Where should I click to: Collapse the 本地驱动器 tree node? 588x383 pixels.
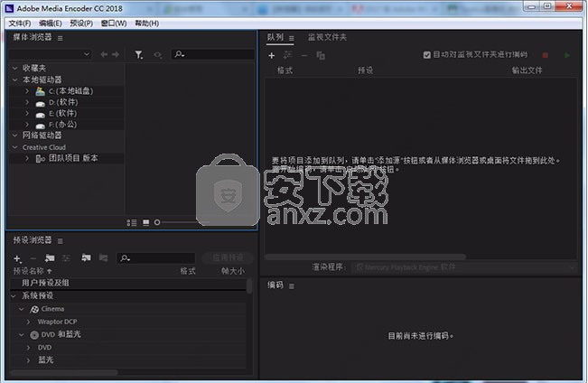point(15,79)
